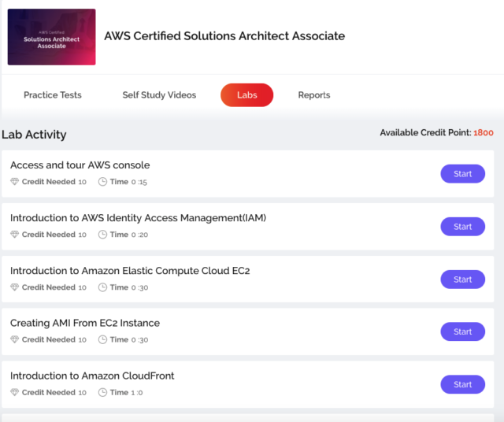Open the Practice Tests tab
The image size is (504, 422).
click(53, 95)
